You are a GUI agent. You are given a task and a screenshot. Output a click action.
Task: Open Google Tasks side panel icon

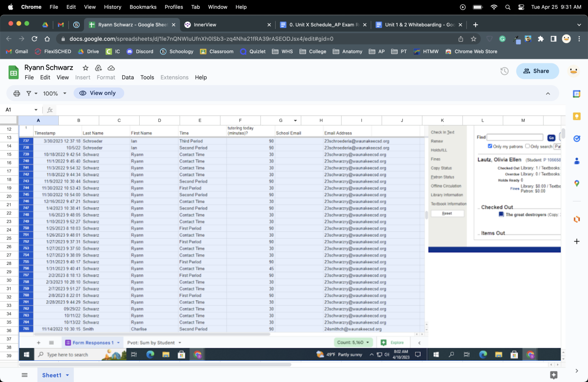(577, 139)
